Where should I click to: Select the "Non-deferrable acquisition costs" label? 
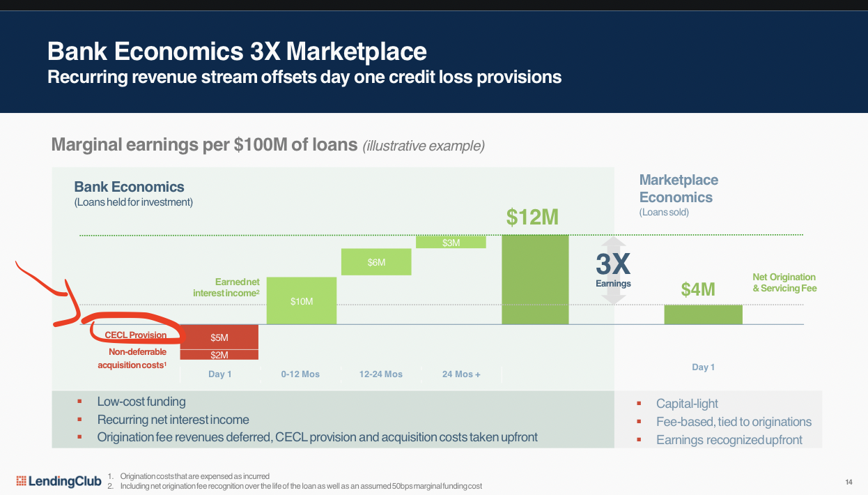132,358
